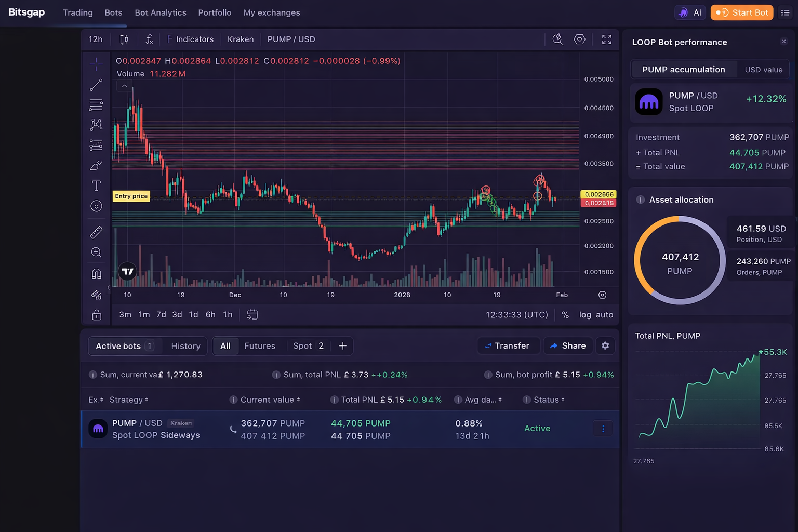Click the candlestick chart type icon
This screenshot has height=532, width=798.
point(124,39)
